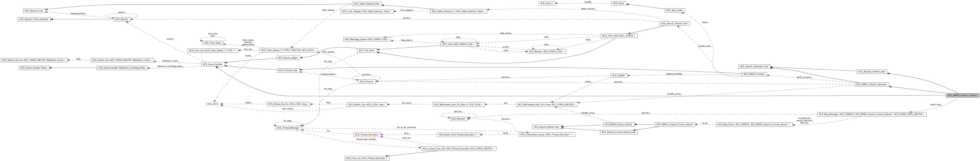Open the ACE_Map_Manager template node

tap(872, 115)
